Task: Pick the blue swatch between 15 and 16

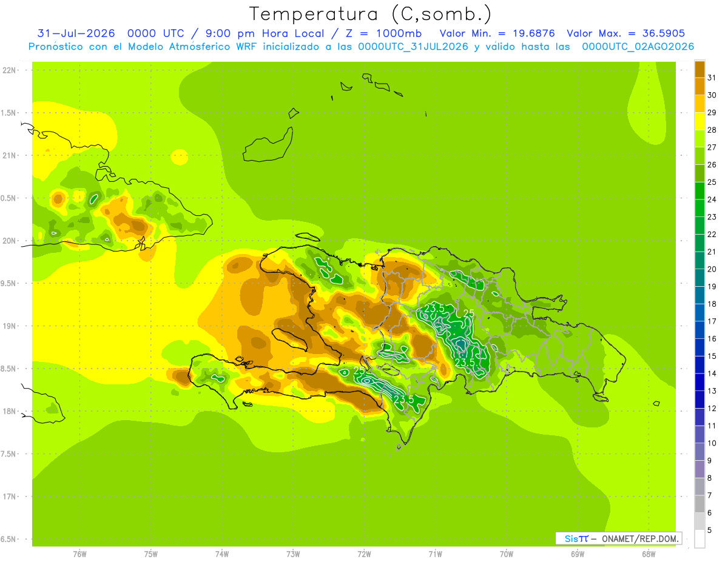Action: [699, 347]
